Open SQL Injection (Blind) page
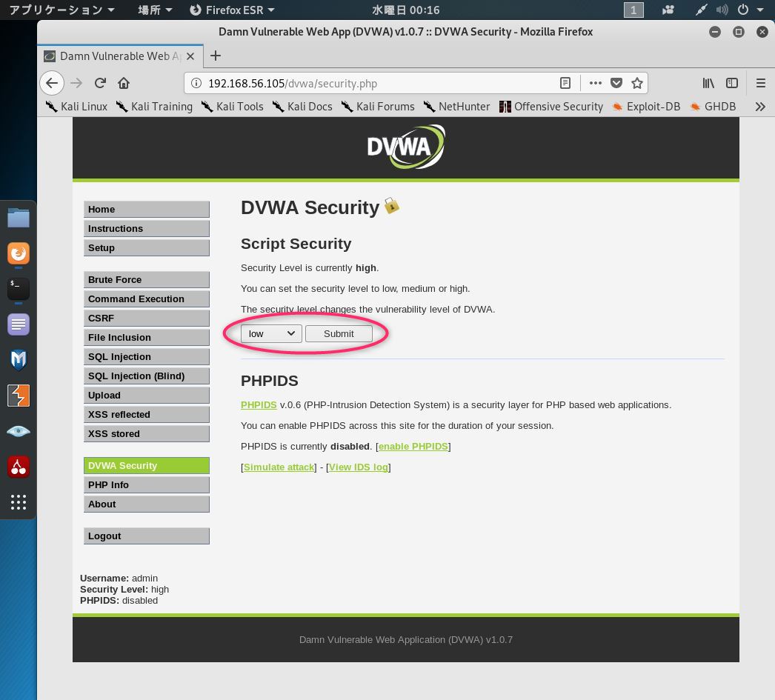This screenshot has width=775, height=700. tap(146, 376)
